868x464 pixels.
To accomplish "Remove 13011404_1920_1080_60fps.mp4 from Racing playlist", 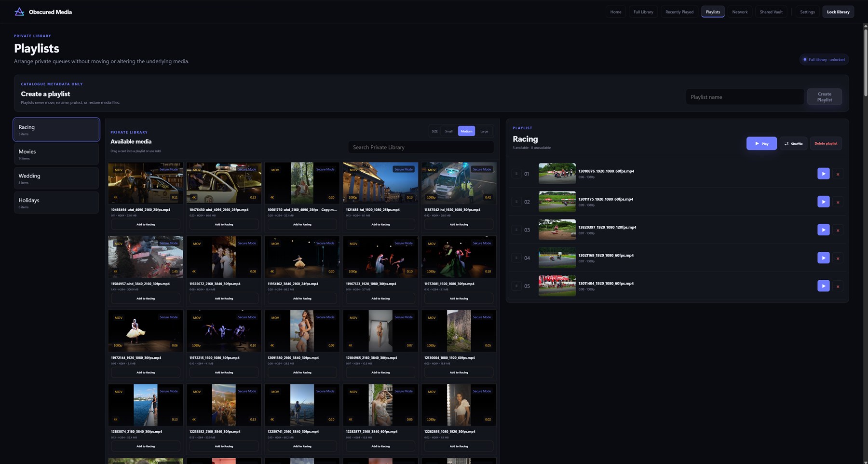I will click(x=838, y=286).
